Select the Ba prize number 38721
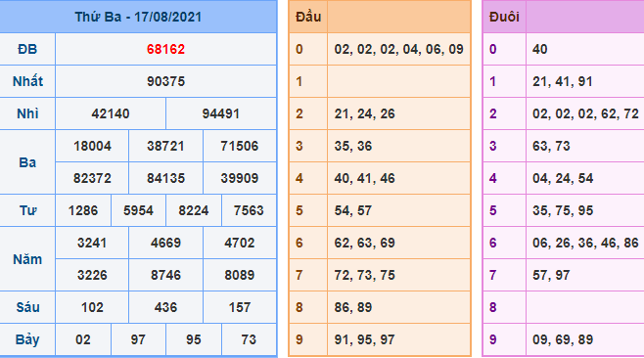Viewport: 644px width, 358px height. pyautogui.click(x=166, y=146)
